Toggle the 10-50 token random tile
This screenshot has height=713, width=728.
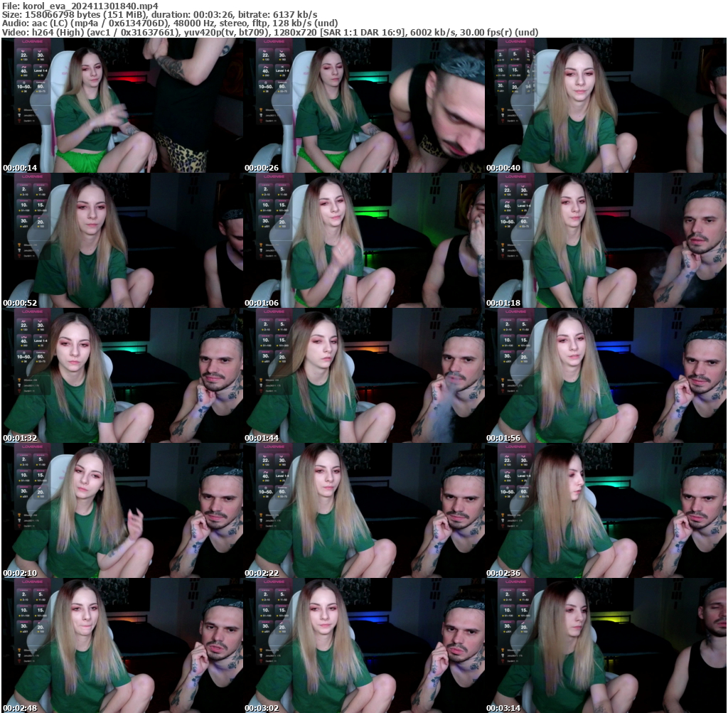(24, 85)
